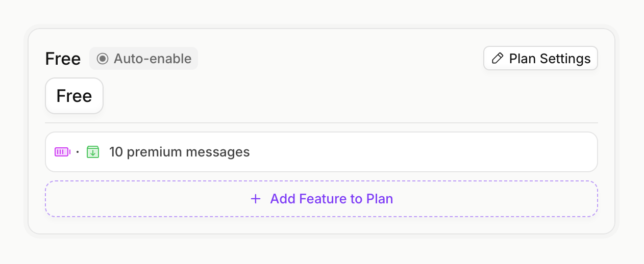Click the pencil icon beside Plan Settings
Screen dimensions: 644x264
point(498,59)
